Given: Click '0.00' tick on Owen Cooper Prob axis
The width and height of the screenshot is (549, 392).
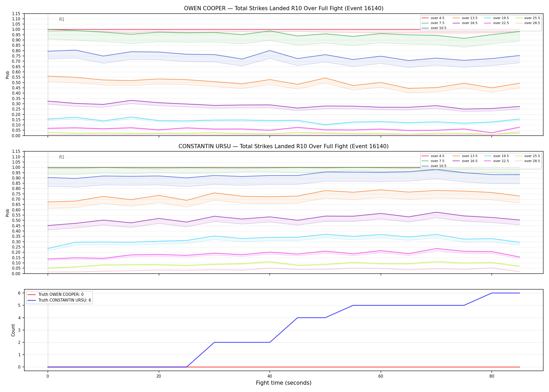Looking at the screenshot, I should [16, 136].
